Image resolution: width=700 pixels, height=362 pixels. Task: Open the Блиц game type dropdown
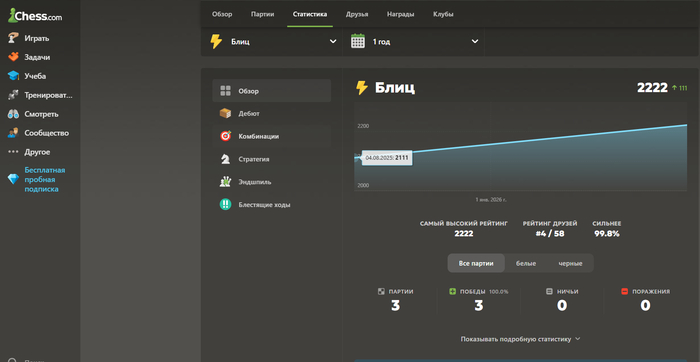coord(272,42)
